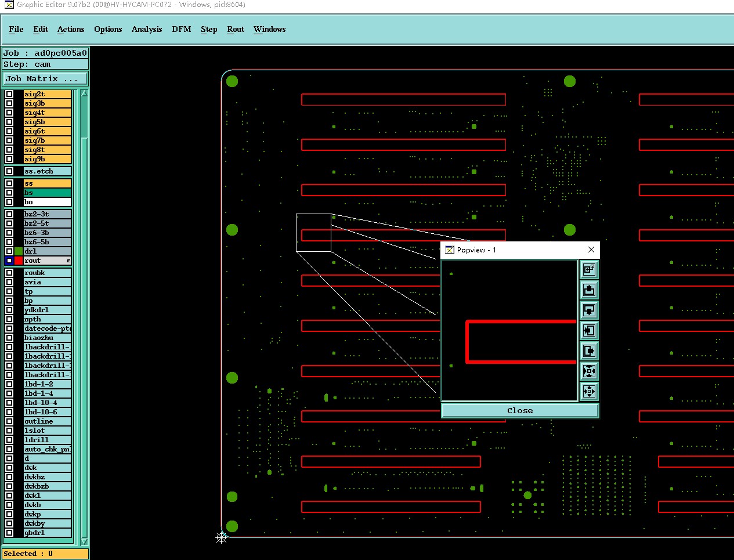Click the Popview zoom-out arrows icon
Image resolution: width=734 pixels, height=560 pixels.
pyautogui.click(x=589, y=392)
